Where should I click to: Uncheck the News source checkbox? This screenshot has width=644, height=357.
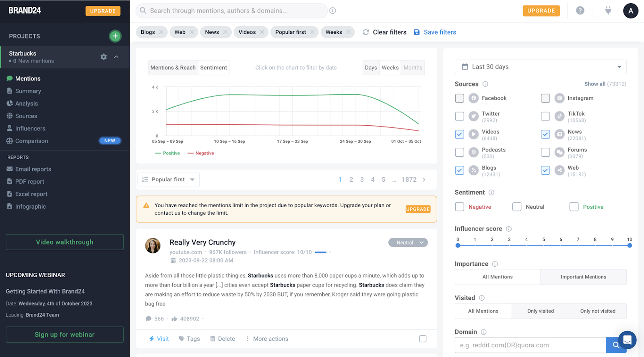(545, 135)
